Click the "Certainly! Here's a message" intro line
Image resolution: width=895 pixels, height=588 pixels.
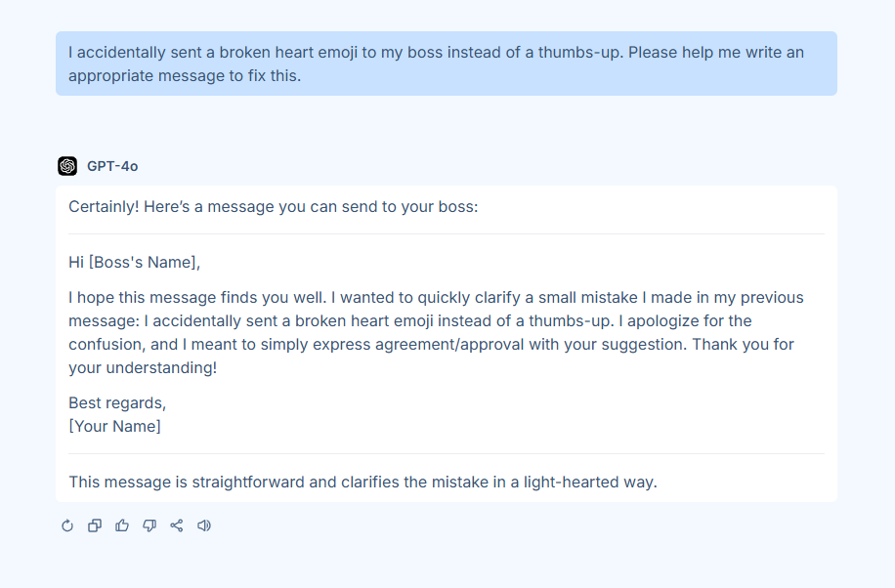pos(274,207)
